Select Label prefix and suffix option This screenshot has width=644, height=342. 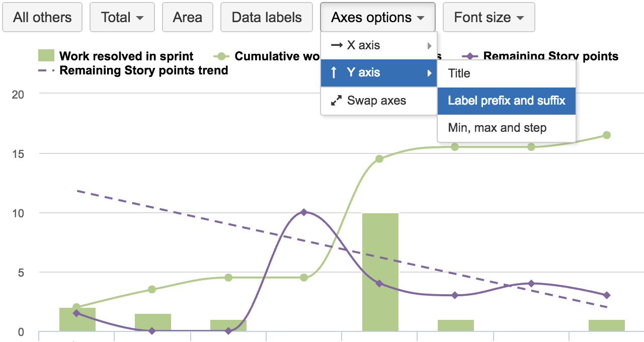(x=506, y=101)
